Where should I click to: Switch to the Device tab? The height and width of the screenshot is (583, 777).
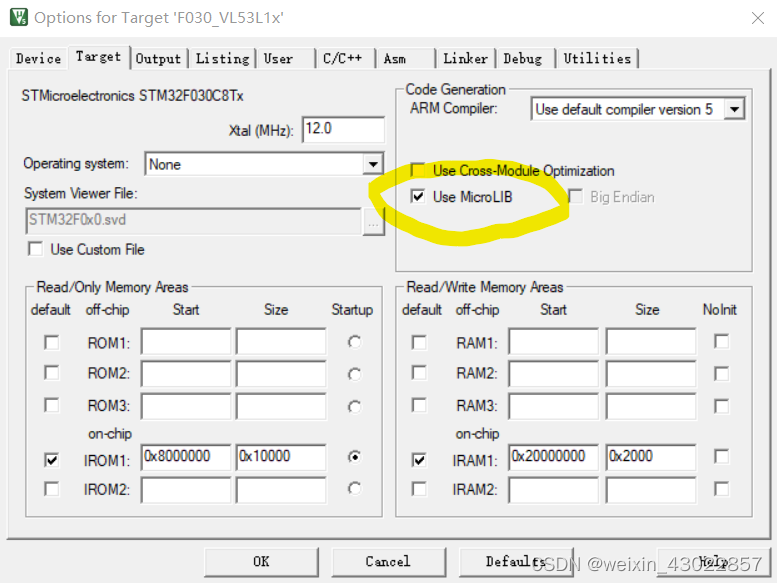pos(38,58)
